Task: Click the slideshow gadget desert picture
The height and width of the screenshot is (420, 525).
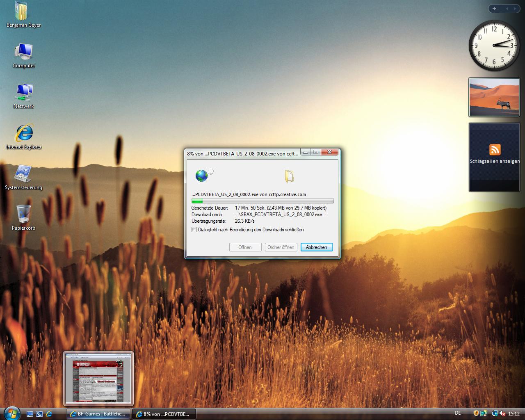Action: tap(494, 97)
